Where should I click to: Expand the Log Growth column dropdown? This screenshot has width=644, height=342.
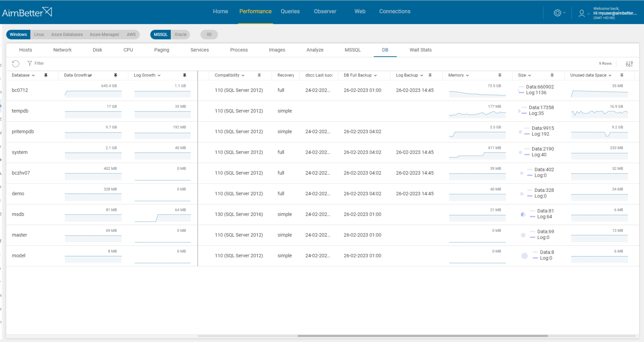click(x=159, y=75)
